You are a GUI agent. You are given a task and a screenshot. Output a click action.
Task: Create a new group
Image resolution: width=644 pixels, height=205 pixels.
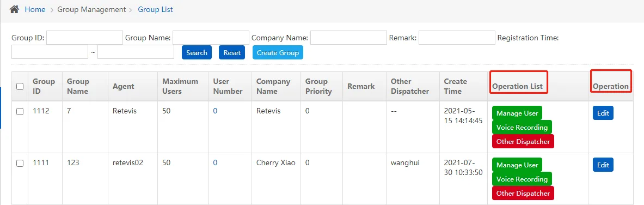pyautogui.click(x=278, y=53)
